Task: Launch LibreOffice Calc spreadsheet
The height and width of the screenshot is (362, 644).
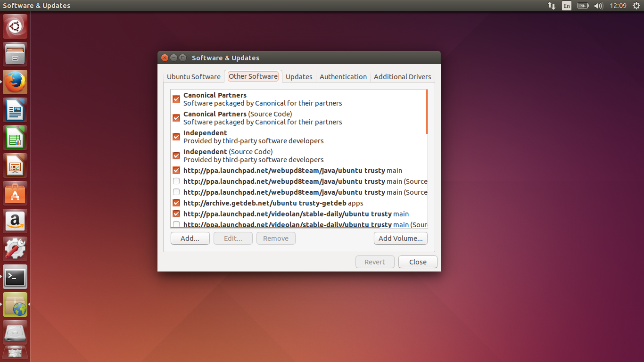Action: point(15,138)
